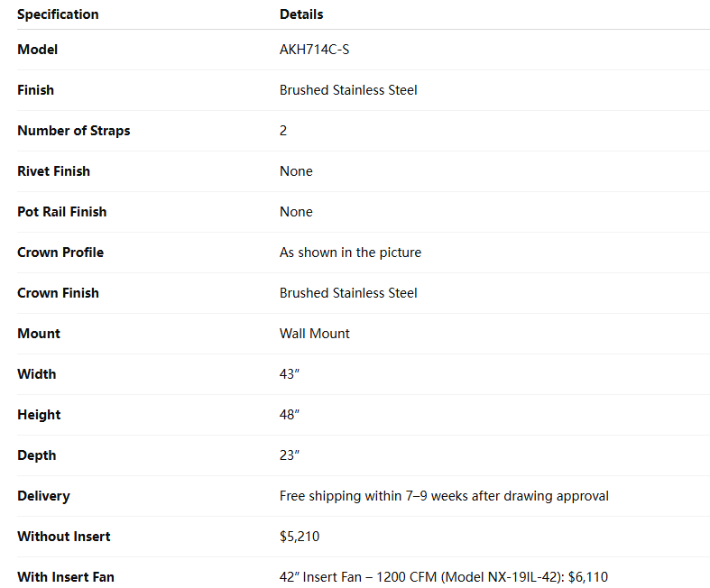Click the Pot Rail Finish label
The width and height of the screenshot is (710, 588).
61,212
